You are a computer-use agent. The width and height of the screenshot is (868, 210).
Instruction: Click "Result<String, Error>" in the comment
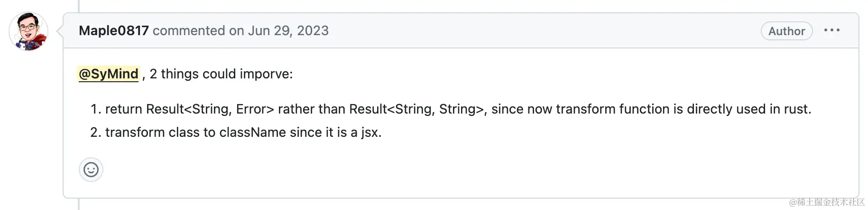pos(210,109)
